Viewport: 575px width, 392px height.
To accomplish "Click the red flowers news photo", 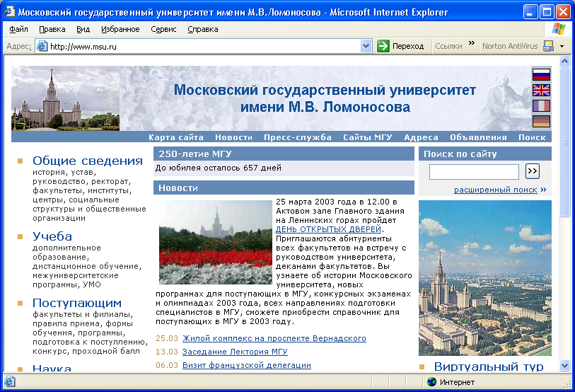I will 216,242.
